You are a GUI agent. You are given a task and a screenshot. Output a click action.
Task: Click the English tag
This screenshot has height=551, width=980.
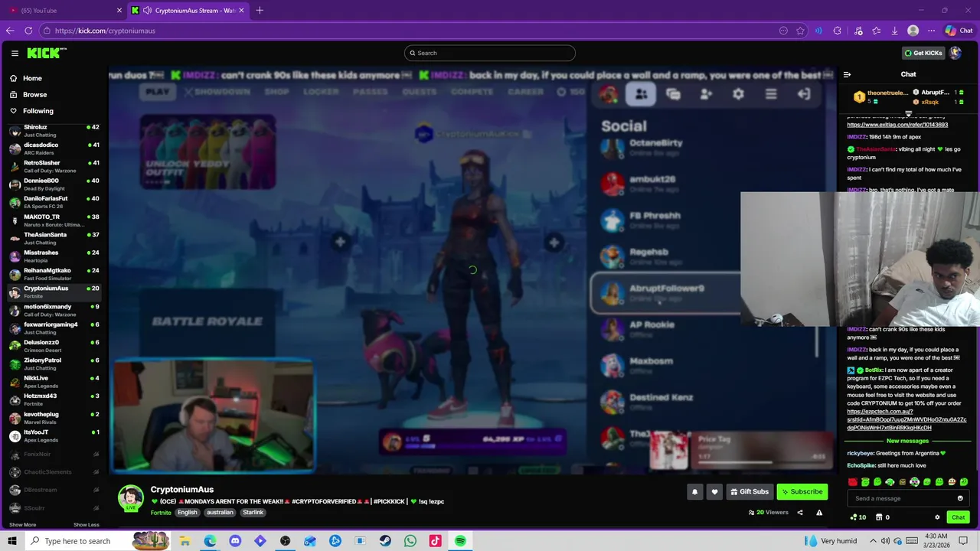(188, 513)
